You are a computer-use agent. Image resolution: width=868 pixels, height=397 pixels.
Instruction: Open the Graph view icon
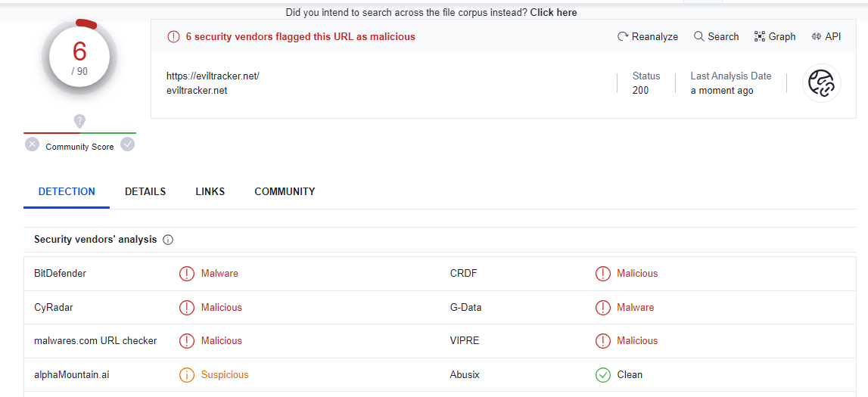click(760, 36)
